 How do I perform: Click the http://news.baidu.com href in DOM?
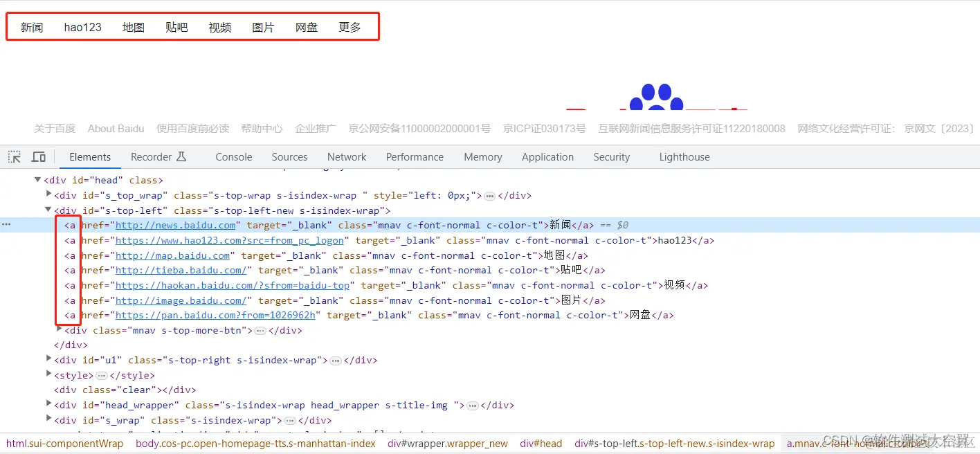(176, 225)
